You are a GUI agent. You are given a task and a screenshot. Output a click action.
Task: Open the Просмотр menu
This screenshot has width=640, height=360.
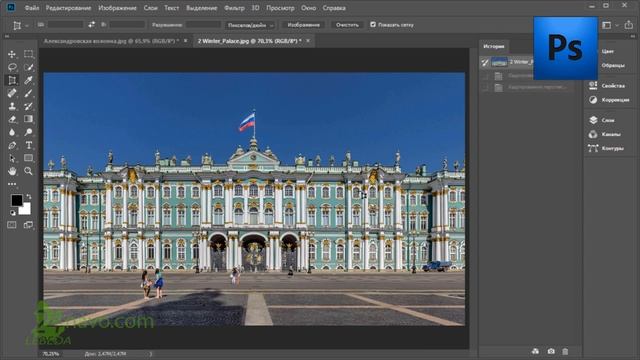pyautogui.click(x=280, y=8)
